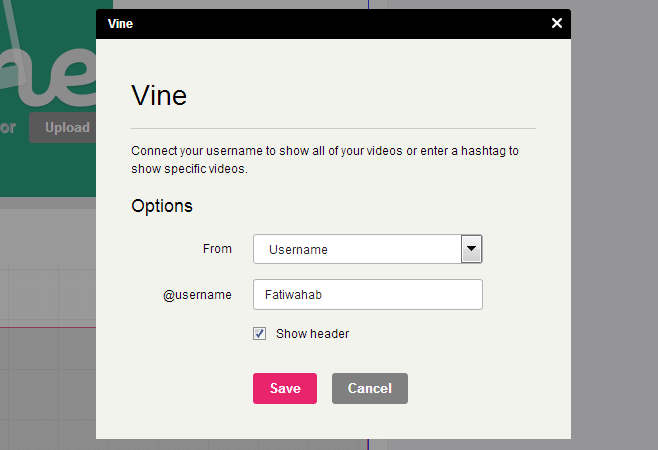
Task: Click the Upload button behind the dialog
Action: point(63,127)
